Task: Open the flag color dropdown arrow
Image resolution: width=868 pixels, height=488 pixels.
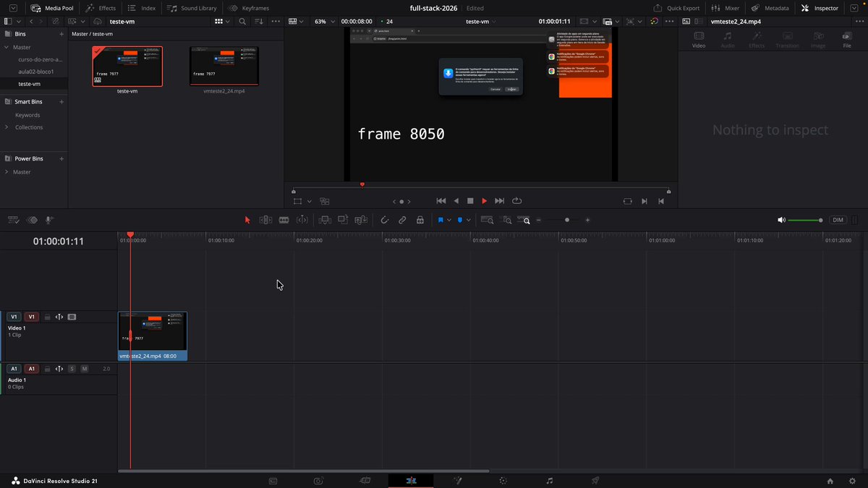Action: [448, 220]
